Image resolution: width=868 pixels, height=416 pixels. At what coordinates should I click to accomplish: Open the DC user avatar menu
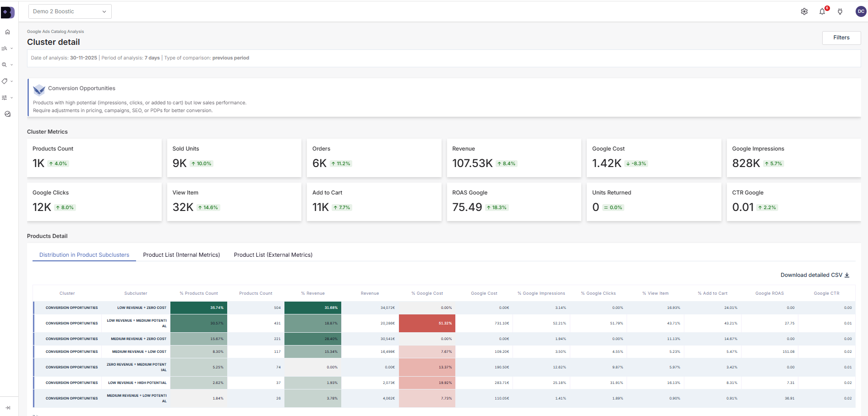coord(861,11)
